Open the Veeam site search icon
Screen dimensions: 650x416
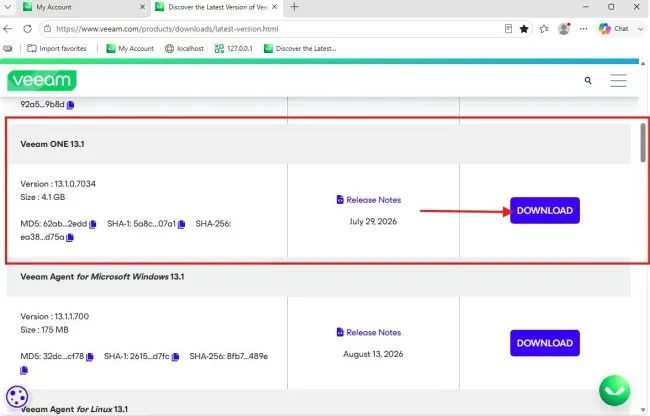[588, 80]
